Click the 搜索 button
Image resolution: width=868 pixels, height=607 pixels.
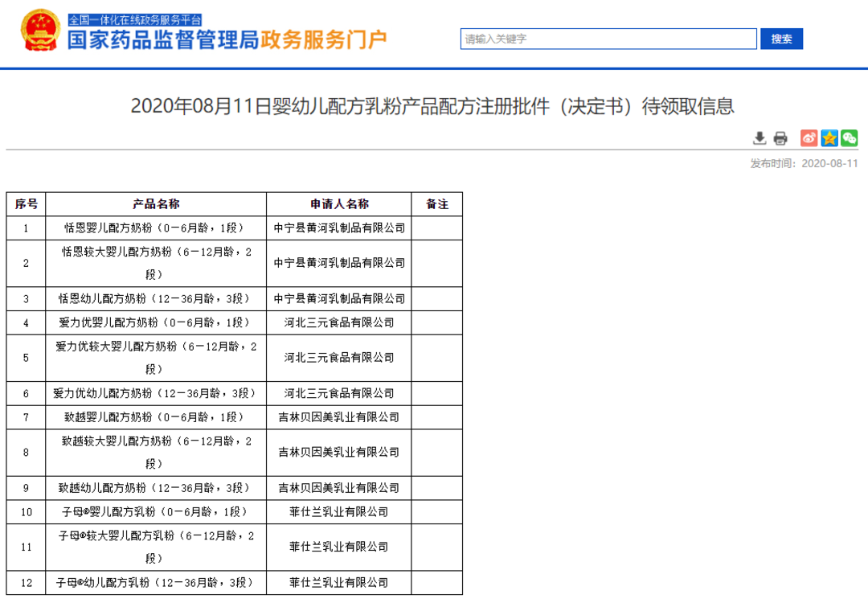pos(781,39)
